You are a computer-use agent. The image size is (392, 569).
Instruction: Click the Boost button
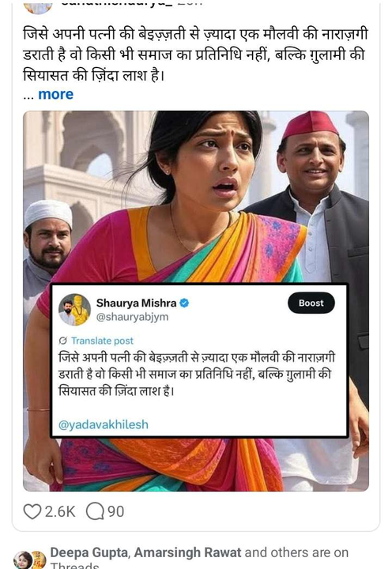[311, 303]
